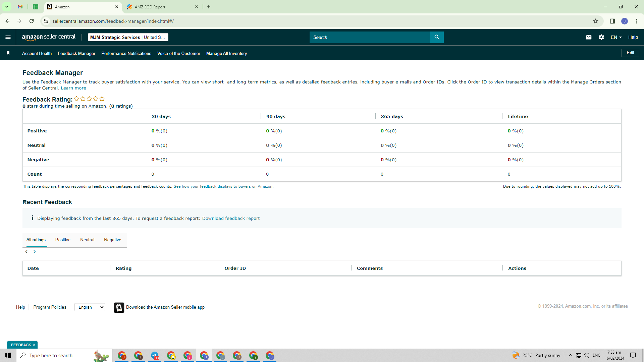This screenshot has height=362, width=644.
Task: Select the Positive feedback tab
Action: coord(63,240)
